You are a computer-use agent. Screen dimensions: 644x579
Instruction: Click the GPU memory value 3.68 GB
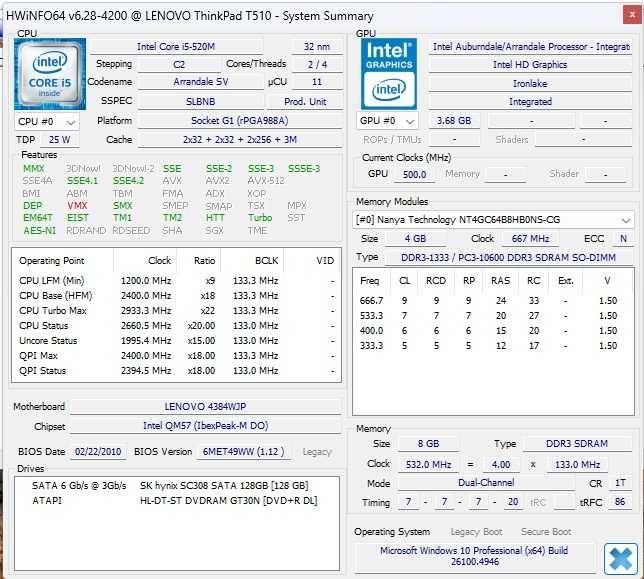click(x=454, y=121)
